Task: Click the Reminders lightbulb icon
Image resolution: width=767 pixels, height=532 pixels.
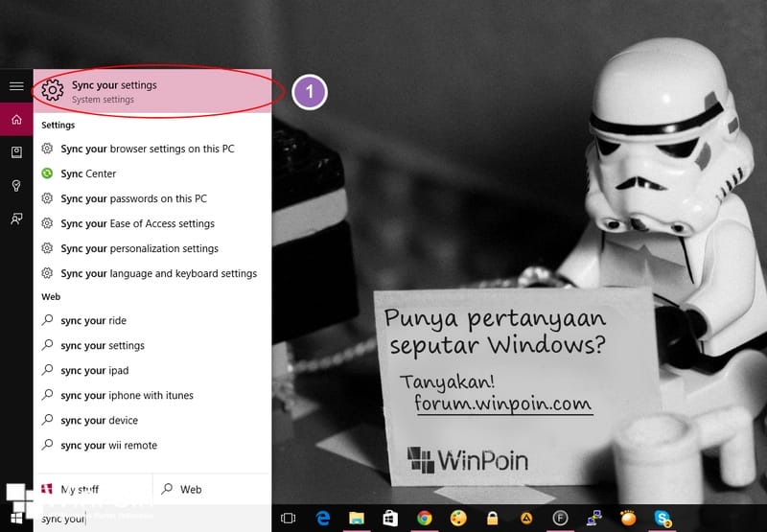Action: pyautogui.click(x=16, y=186)
